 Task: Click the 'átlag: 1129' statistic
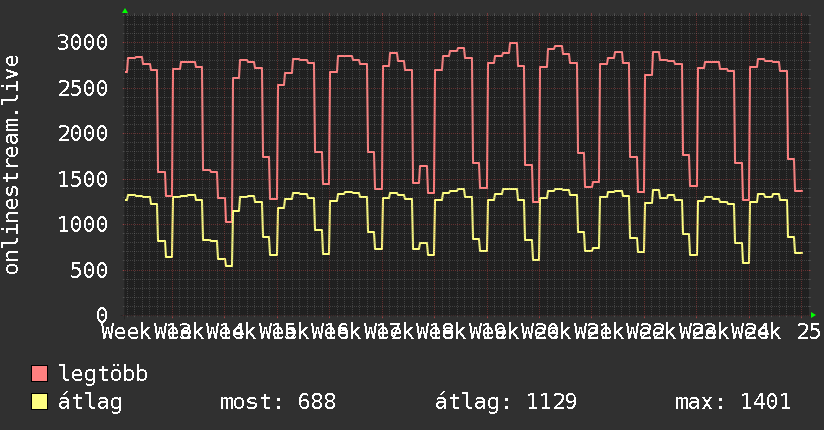506,402
